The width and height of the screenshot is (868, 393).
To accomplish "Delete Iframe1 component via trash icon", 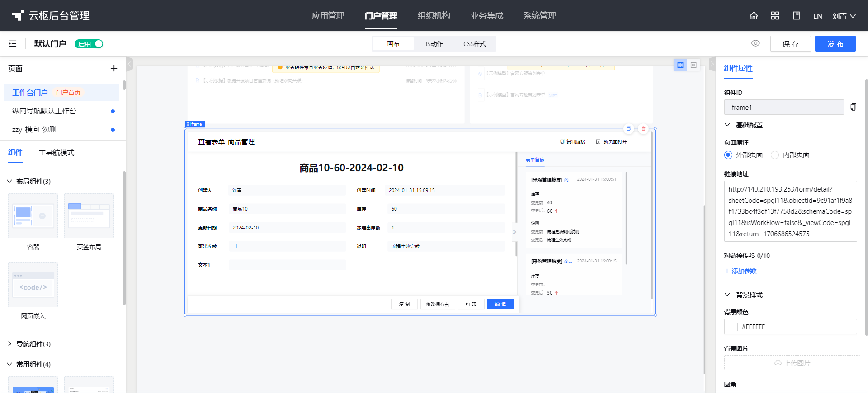I will click(643, 129).
